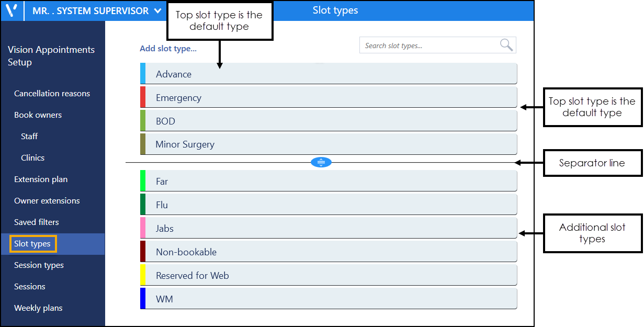Click the magnifying glass search icon
This screenshot has height=327, width=644.
pyautogui.click(x=506, y=46)
